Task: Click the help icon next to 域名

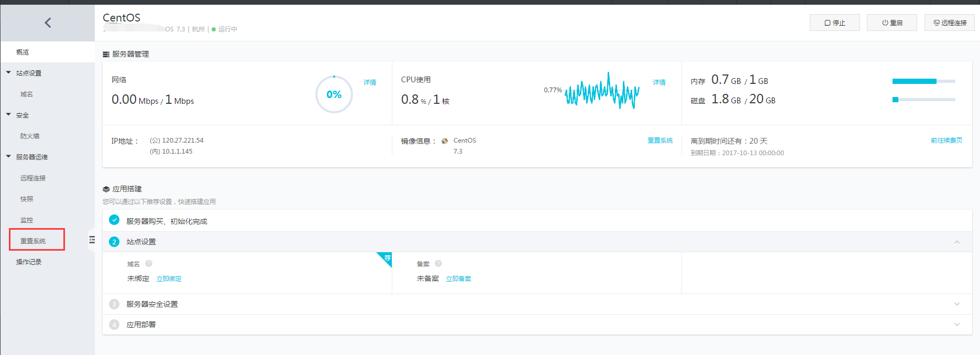Action: click(149, 264)
